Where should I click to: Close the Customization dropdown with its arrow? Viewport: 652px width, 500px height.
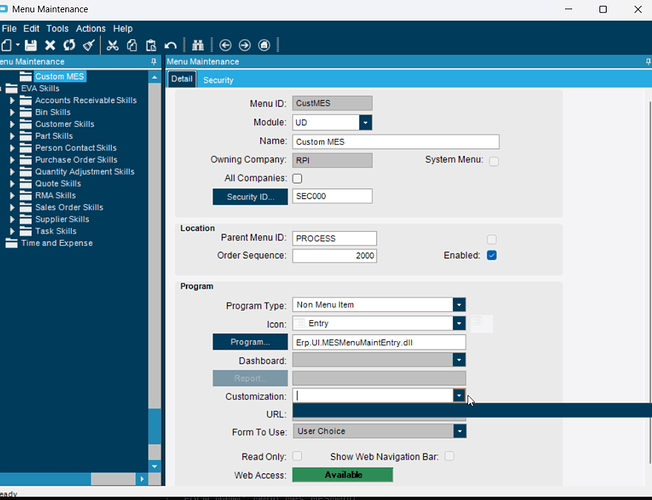click(x=459, y=396)
